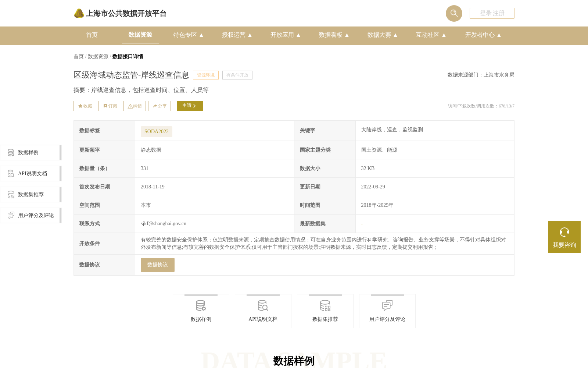Open 特色专区 navigation item
588x368 pixels.
click(185, 35)
